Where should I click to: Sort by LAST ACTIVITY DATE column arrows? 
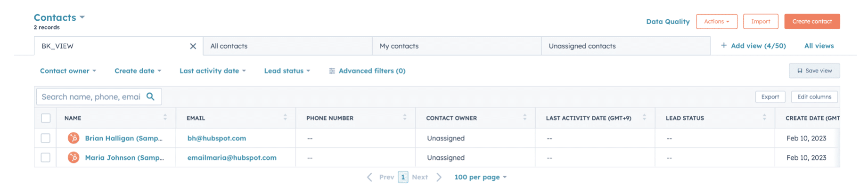(645, 117)
